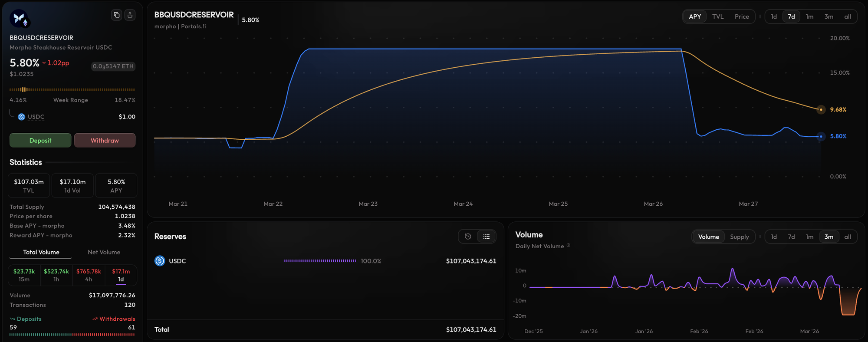The height and width of the screenshot is (342, 868).
Task: Click the Mar 24 date axis label
Action: click(x=463, y=204)
